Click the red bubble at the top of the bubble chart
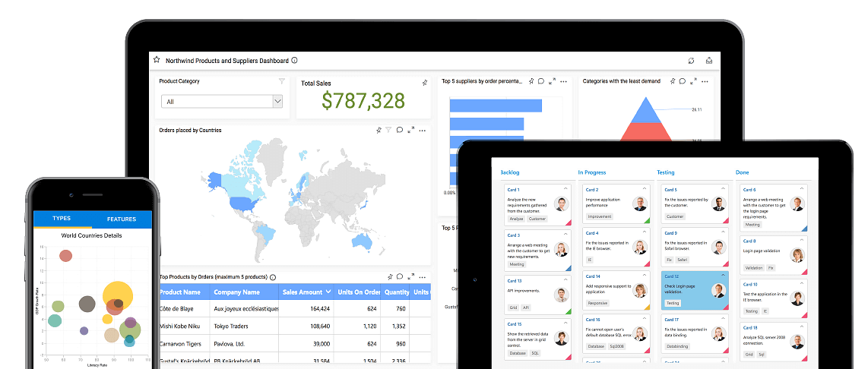868x369 pixels. click(66, 256)
